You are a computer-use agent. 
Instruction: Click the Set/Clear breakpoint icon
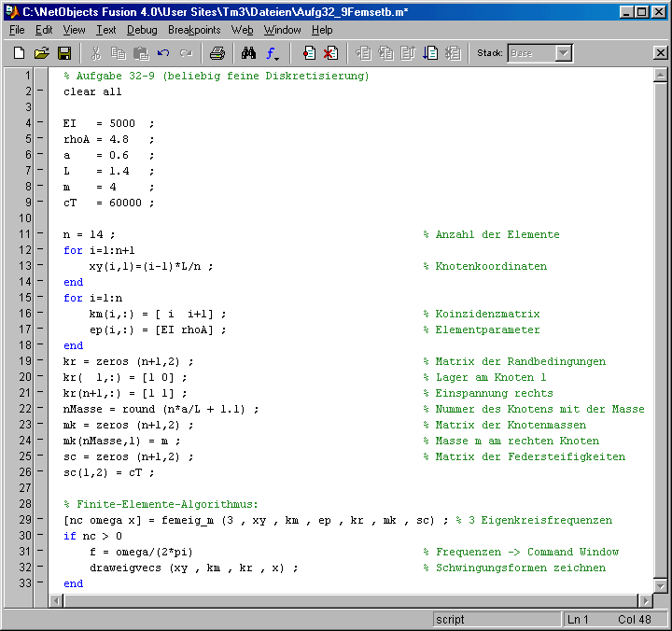tap(309, 53)
